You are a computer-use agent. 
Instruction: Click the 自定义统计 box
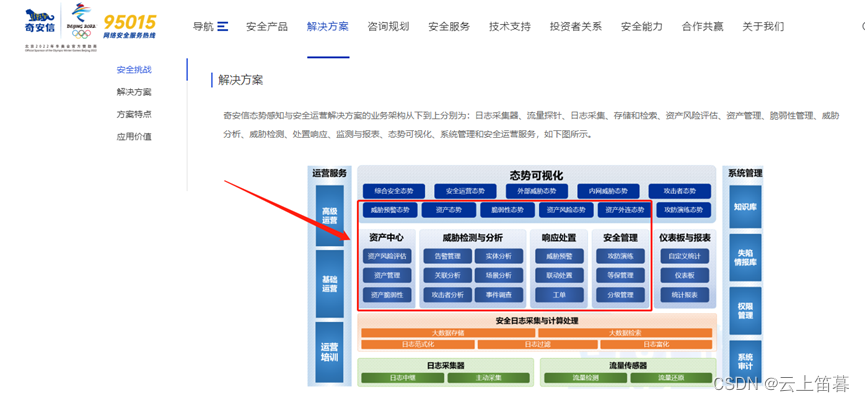click(685, 256)
